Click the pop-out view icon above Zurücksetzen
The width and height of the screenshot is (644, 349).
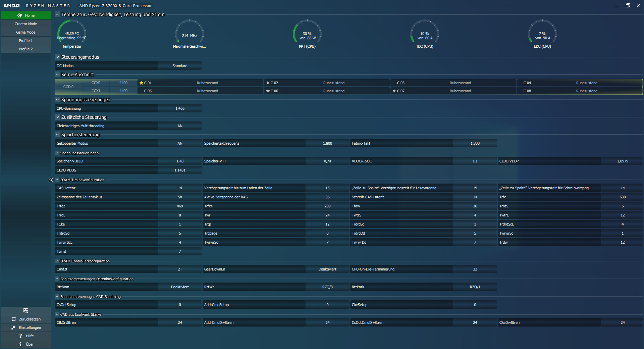tap(26, 310)
